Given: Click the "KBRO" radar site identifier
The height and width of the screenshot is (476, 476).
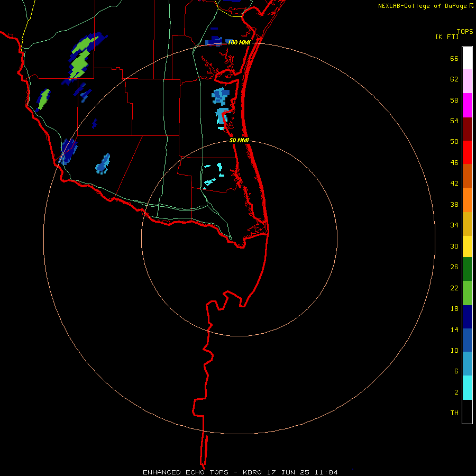Looking at the screenshot, I should coord(252,472).
